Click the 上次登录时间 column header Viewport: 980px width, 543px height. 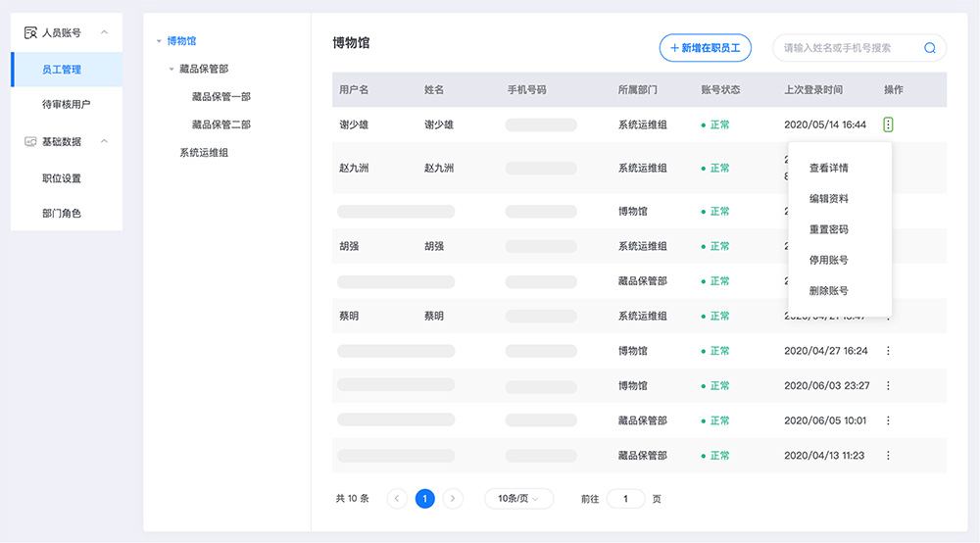point(813,90)
